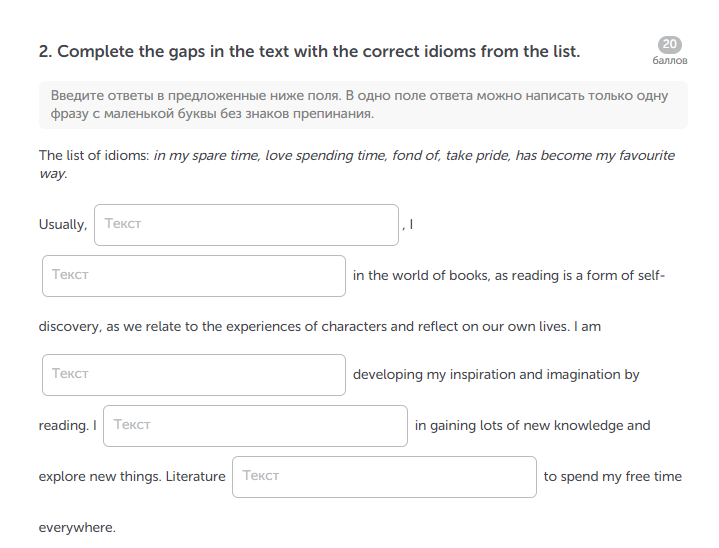Click the word "everywhere." at the bottom
719x548 pixels.
77,528
